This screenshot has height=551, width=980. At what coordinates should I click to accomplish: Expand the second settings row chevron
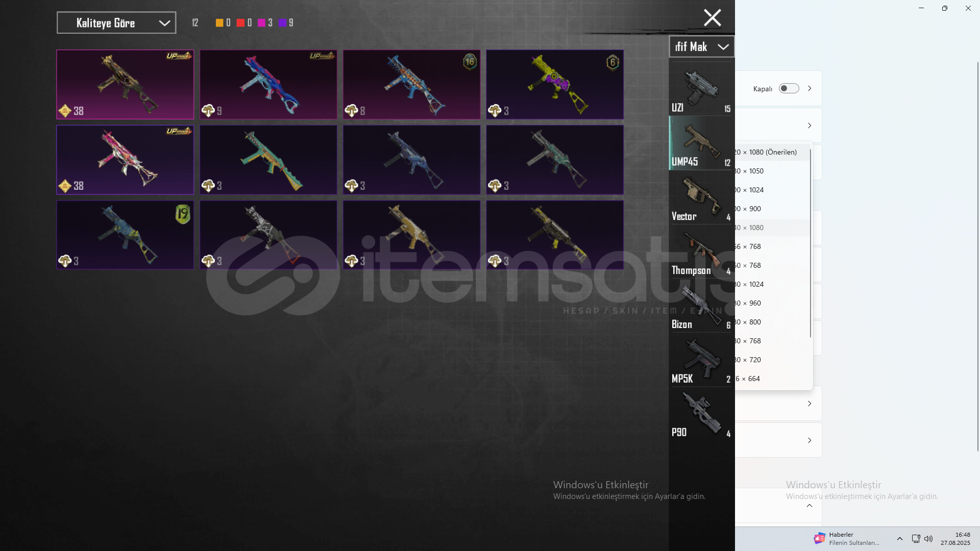tap(810, 126)
